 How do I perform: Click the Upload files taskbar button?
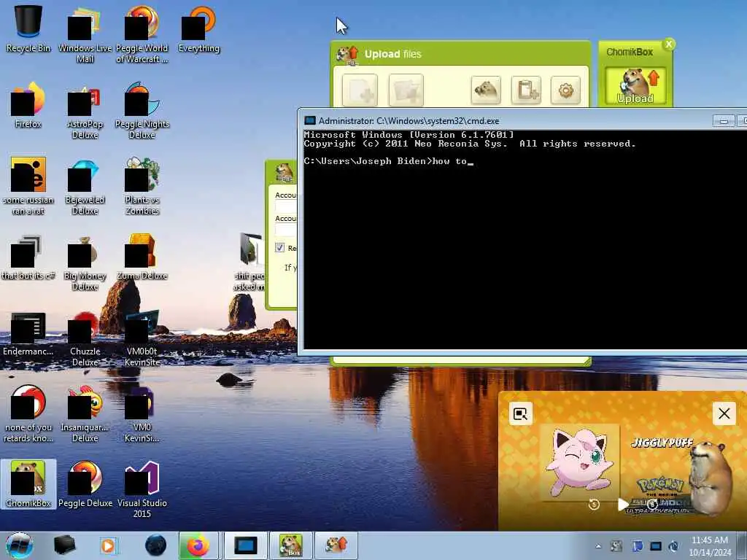(x=336, y=545)
